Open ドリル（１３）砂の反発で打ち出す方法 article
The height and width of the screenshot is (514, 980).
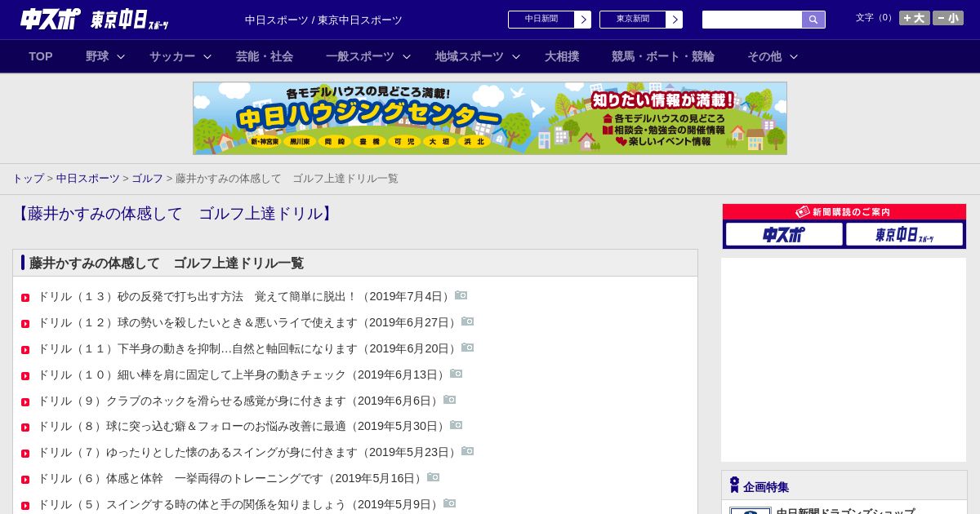[x=245, y=296]
